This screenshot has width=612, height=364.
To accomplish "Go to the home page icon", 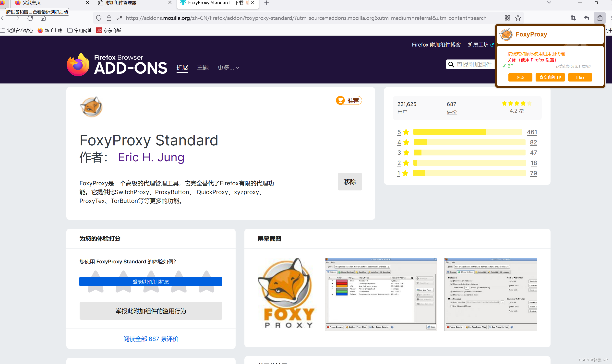I will pyautogui.click(x=43, y=18).
